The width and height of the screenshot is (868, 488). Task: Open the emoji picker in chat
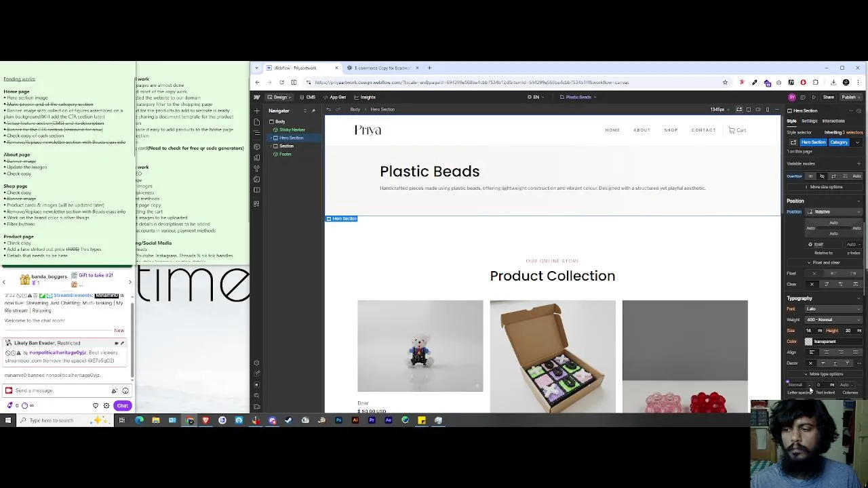pos(125,390)
